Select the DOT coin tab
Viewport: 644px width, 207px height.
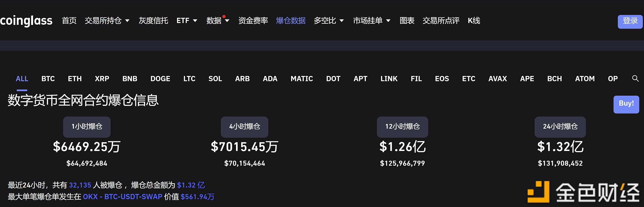pyautogui.click(x=333, y=79)
